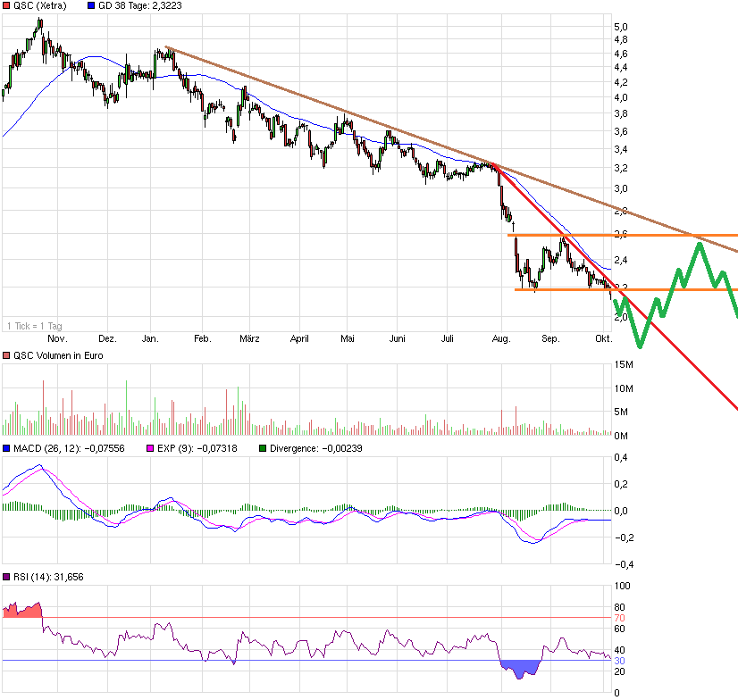Click the blue GD 38 Tage legend swatch
Image resolution: width=738 pixels, height=700 pixels.
click(91, 5)
